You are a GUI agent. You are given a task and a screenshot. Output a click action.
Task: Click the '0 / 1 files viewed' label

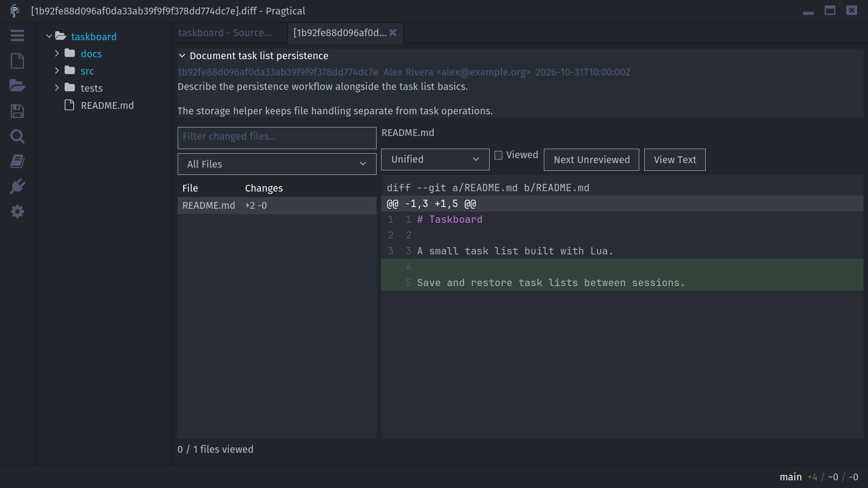(215, 449)
